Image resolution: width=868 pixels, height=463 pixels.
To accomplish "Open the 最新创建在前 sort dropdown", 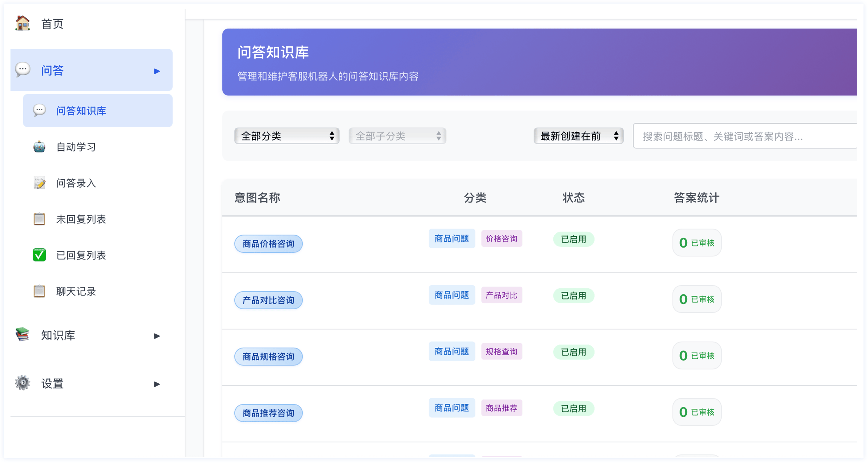I will (578, 136).
